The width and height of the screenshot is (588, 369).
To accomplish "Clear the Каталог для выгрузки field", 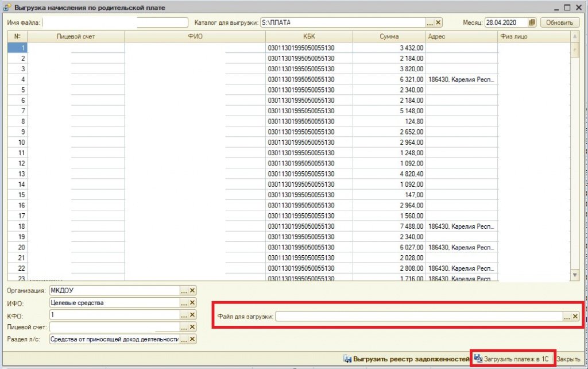I will (x=438, y=22).
